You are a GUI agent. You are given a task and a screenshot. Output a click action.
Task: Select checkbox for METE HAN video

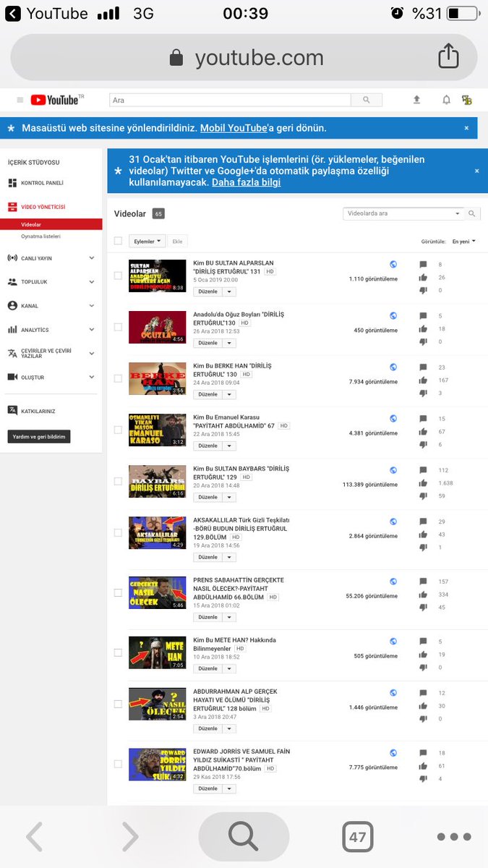pos(118,652)
